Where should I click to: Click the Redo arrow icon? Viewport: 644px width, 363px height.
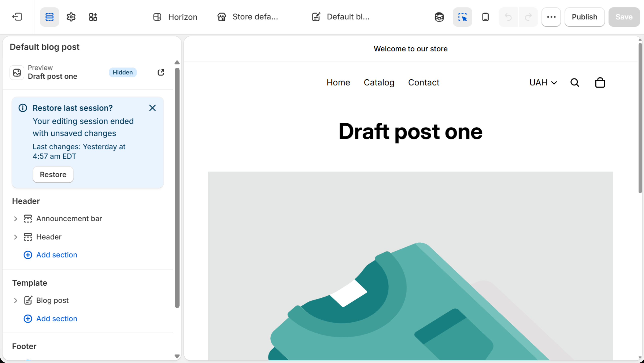point(528,17)
